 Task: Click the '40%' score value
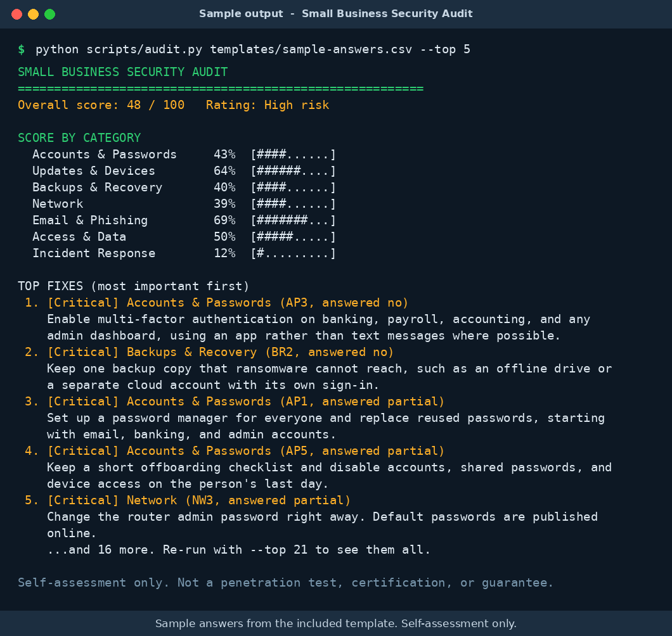coord(224,187)
